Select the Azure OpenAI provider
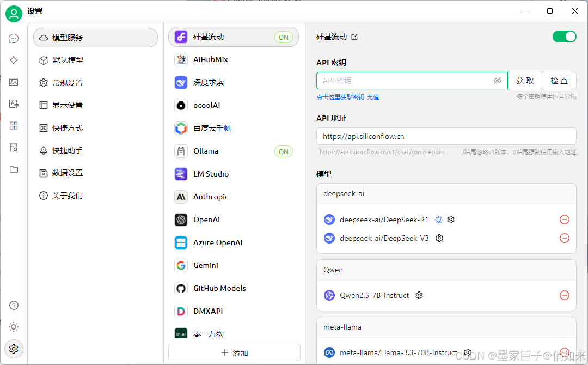Viewport: 588px width, 365px height. pyautogui.click(x=234, y=243)
